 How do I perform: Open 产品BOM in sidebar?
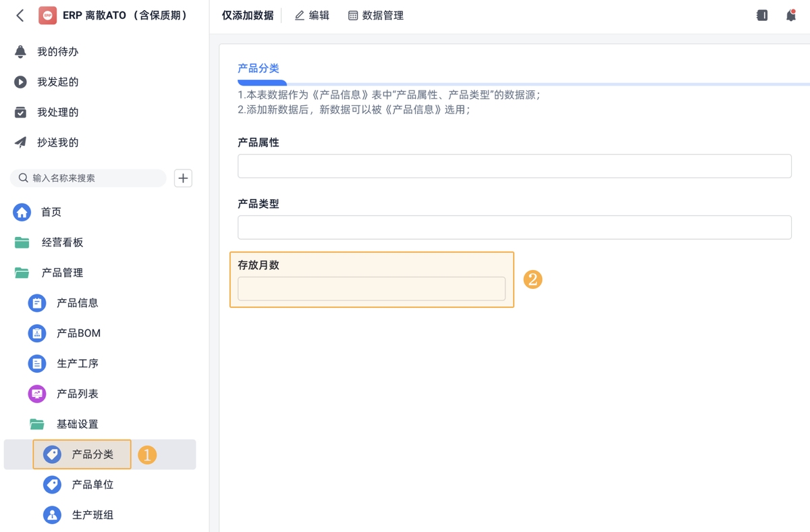[x=78, y=334]
